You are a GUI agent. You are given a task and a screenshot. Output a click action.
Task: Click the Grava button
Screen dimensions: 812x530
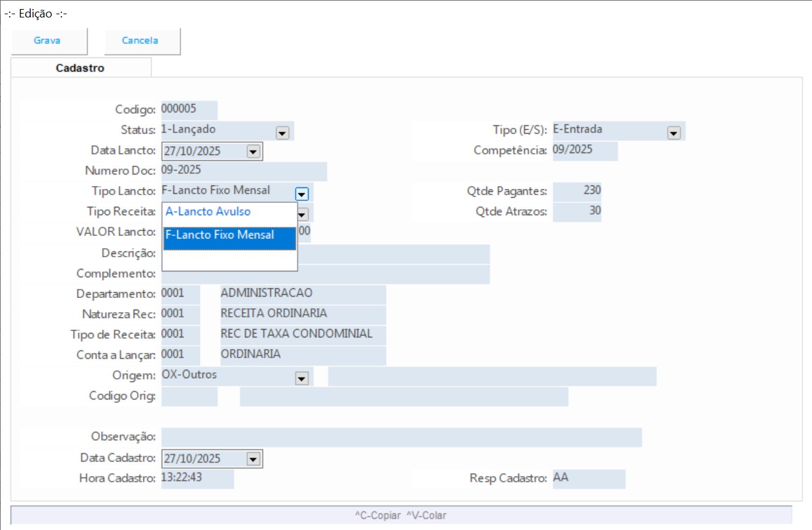(x=47, y=41)
